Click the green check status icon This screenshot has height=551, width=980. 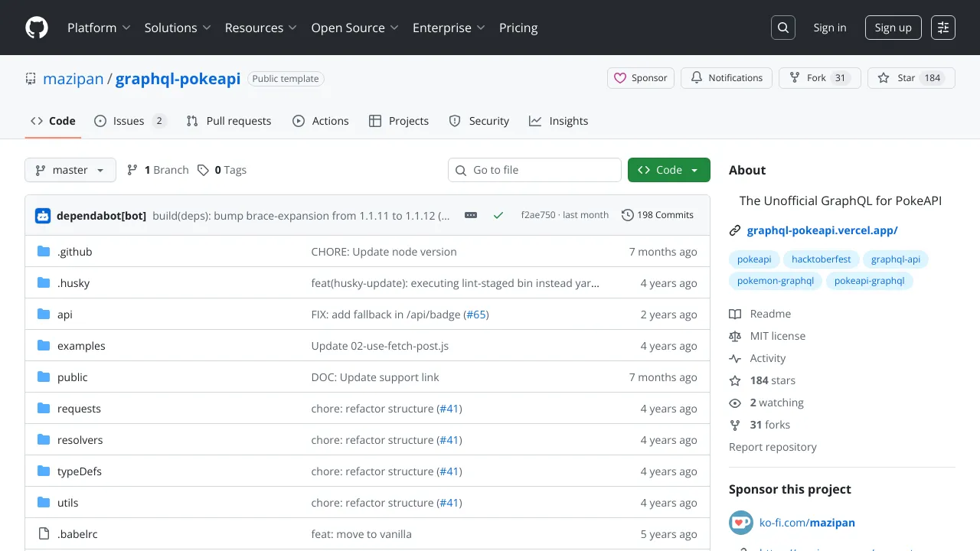(x=498, y=216)
